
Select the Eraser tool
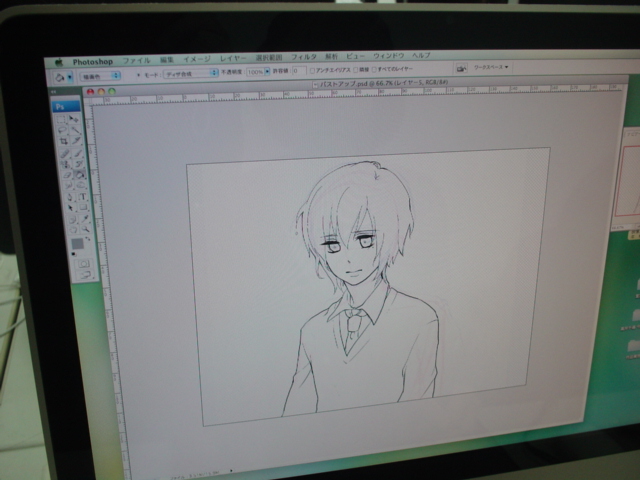coord(67,175)
